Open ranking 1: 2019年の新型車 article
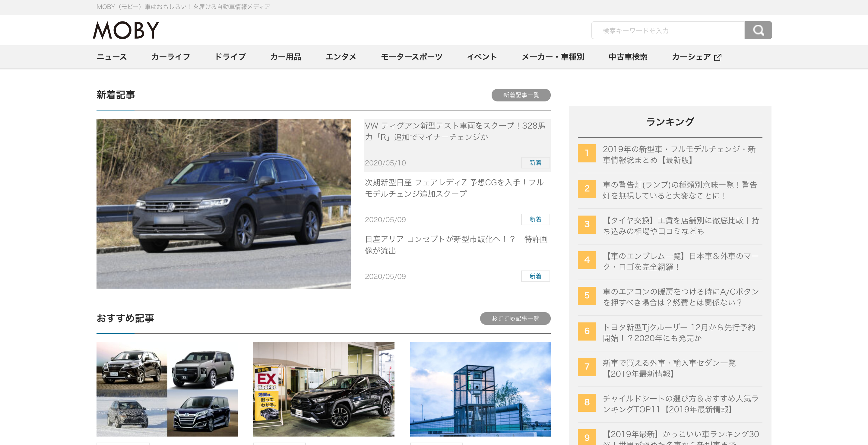The image size is (868, 445). pyautogui.click(x=679, y=155)
